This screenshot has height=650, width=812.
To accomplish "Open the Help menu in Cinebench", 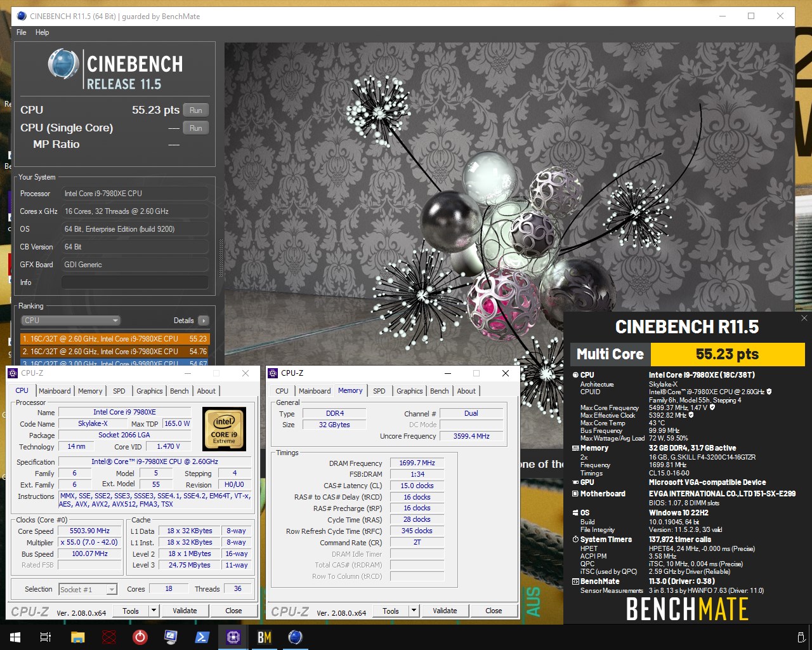I will [x=42, y=32].
